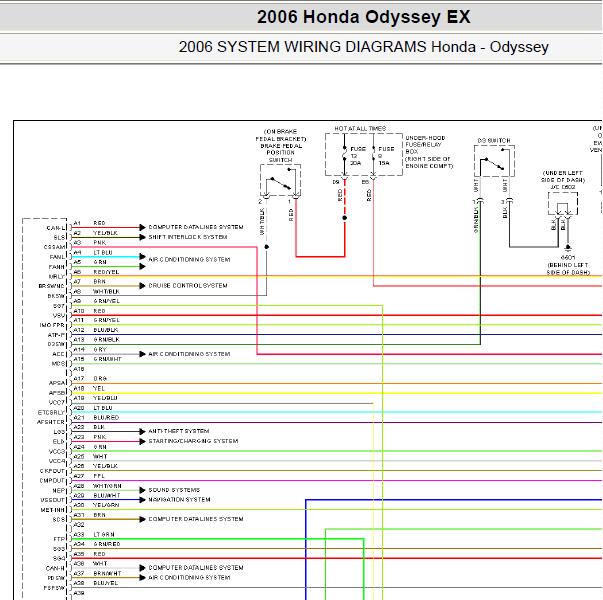The height and width of the screenshot is (600, 603).
Task: Click the 2006 Honda Odyssey EX title
Action: click(363, 17)
